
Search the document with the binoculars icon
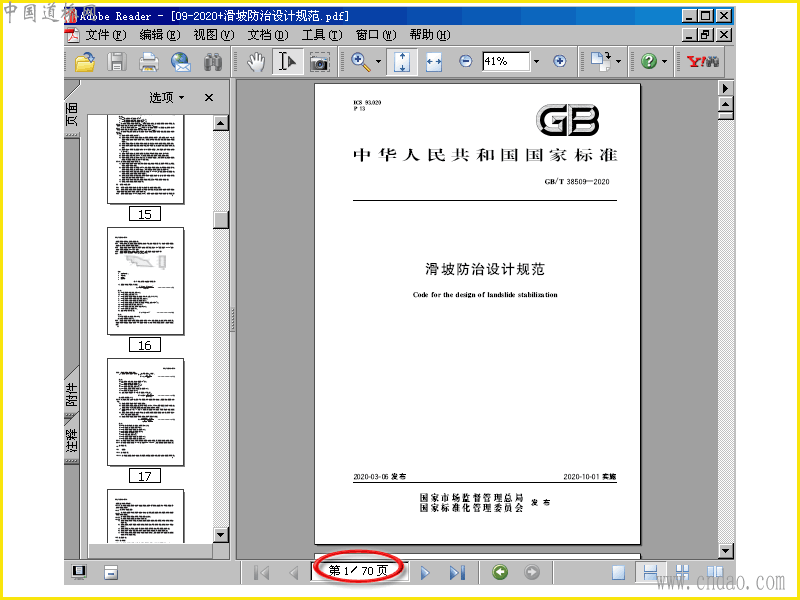pos(213,62)
